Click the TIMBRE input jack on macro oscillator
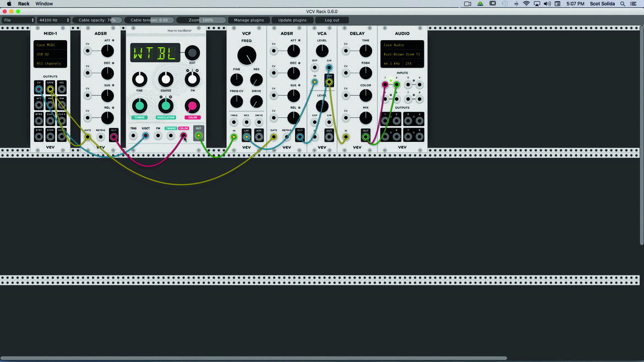The image size is (644, 362). coord(171,135)
